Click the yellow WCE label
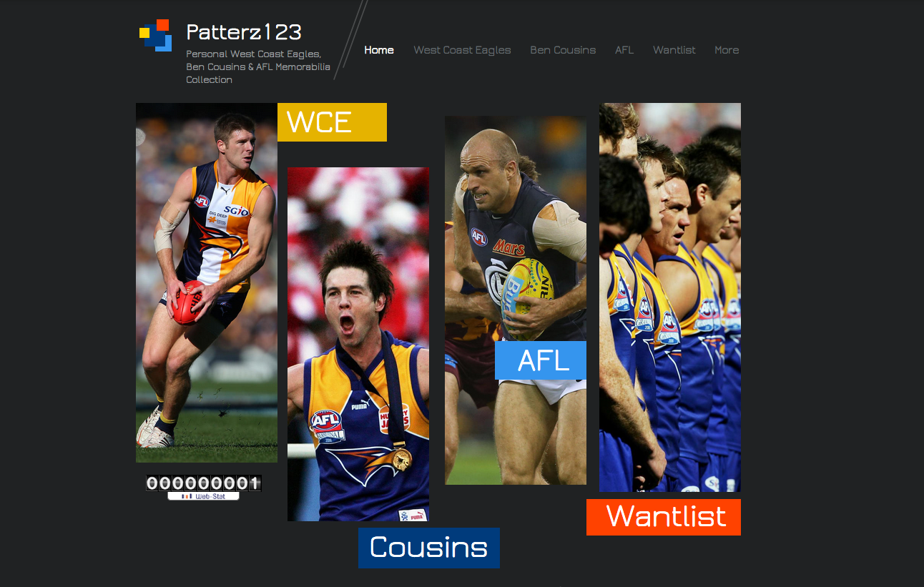Image resolution: width=924 pixels, height=587 pixels. point(331,122)
